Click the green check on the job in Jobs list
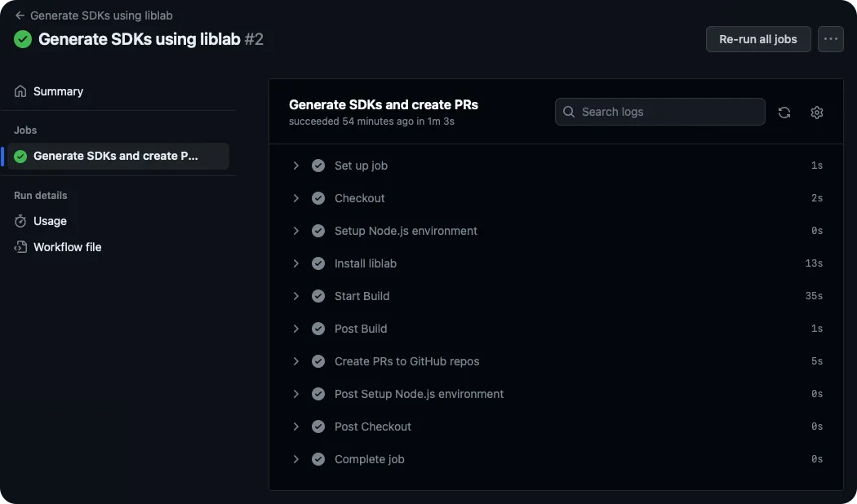The height and width of the screenshot is (504, 857). [x=19, y=155]
